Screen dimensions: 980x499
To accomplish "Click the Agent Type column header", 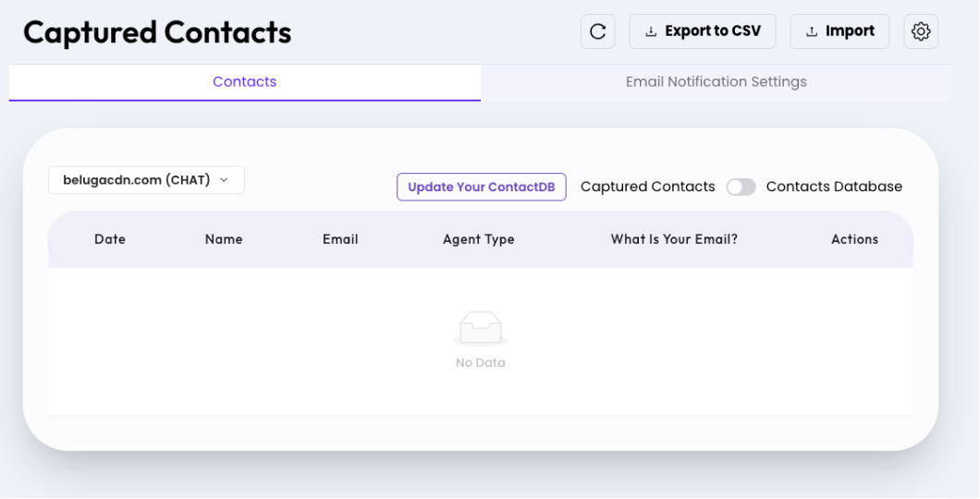I will pyautogui.click(x=479, y=239).
